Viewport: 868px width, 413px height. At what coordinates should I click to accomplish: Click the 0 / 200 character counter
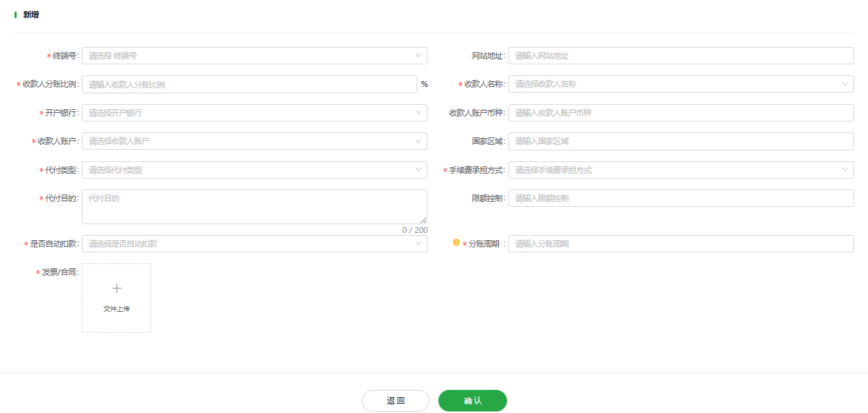415,230
